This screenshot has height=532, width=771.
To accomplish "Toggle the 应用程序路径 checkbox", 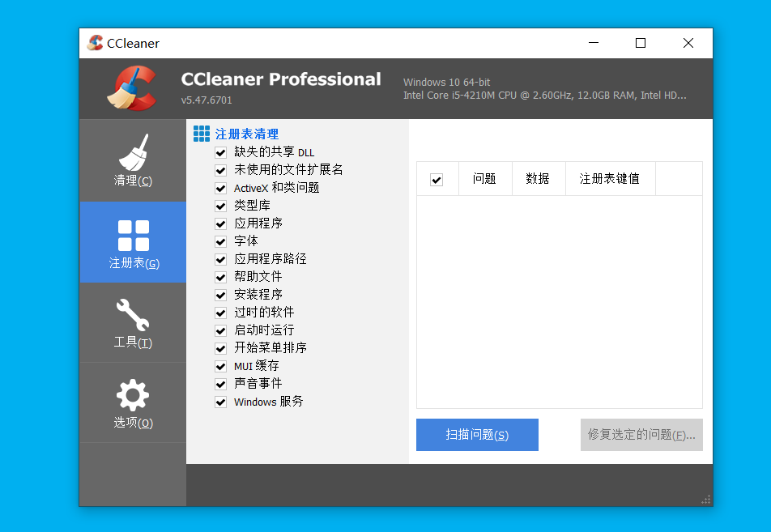I will click(x=221, y=259).
